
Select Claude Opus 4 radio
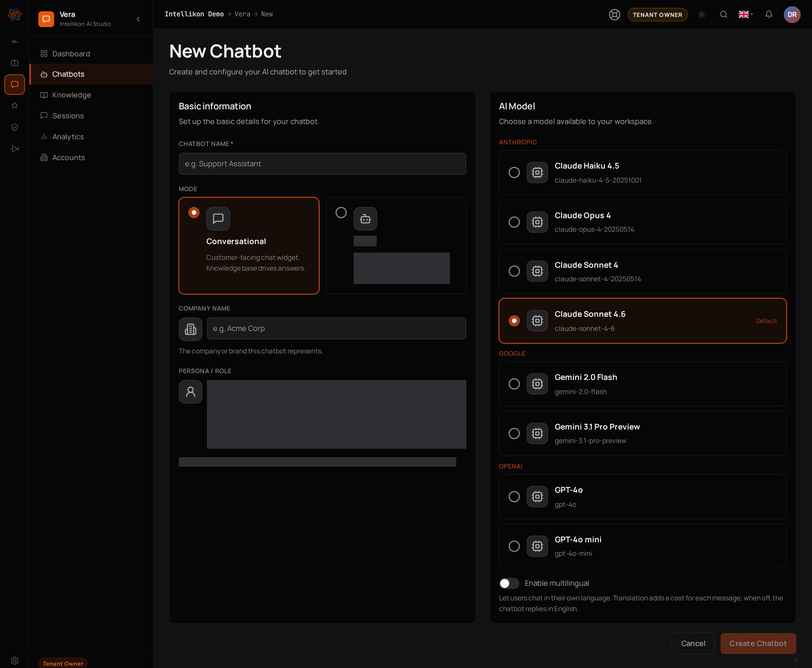point(514,222)
